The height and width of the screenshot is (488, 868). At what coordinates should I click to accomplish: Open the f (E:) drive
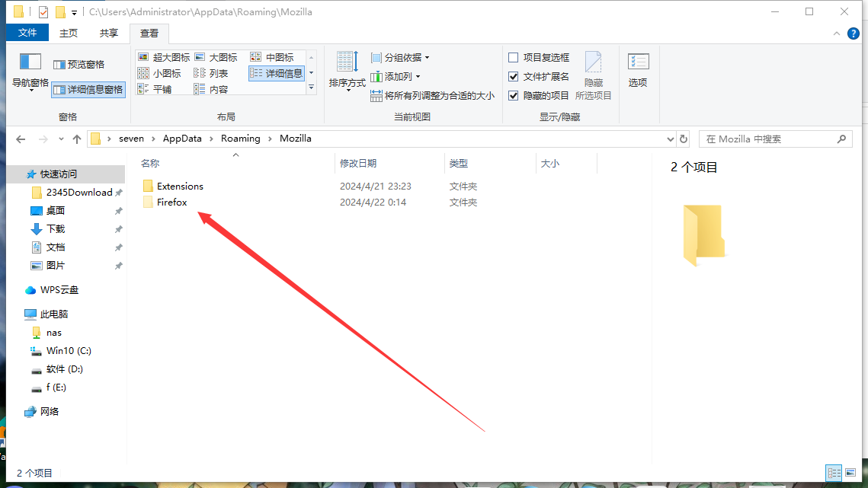(56, 388)
